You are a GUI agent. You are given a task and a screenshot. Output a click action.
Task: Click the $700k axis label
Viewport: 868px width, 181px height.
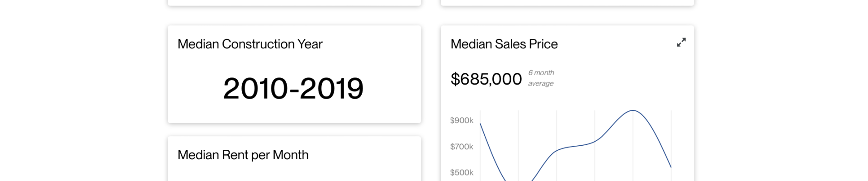(x=462, y=147)
